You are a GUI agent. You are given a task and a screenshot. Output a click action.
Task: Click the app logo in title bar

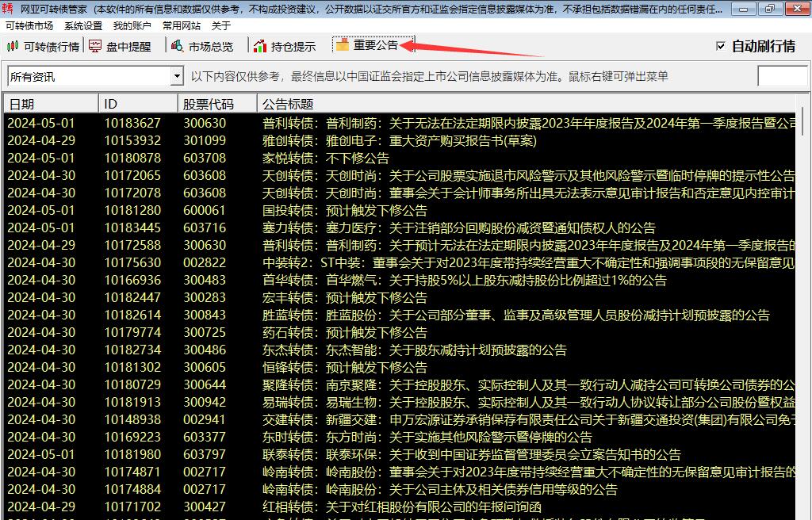coord(7,9)
